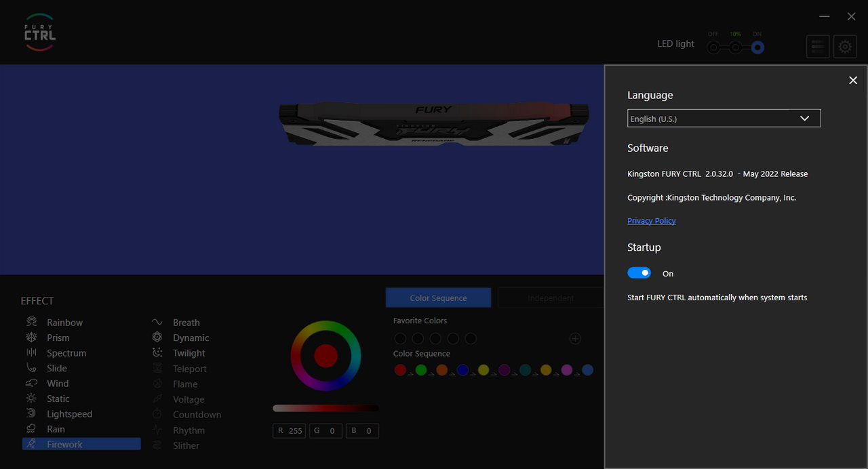Pick the Rain effect icon

pos(31,429)
